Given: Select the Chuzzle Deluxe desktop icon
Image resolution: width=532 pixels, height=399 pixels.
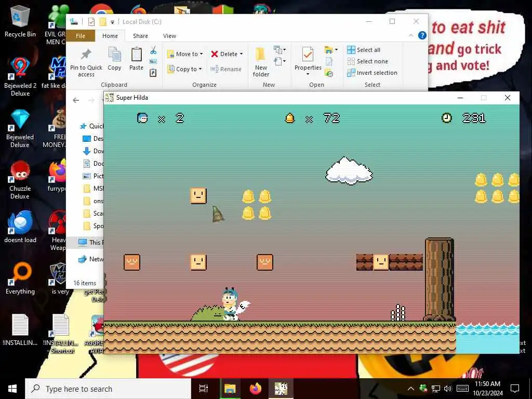Looking at the screenshot, I should tap(20, 180).
